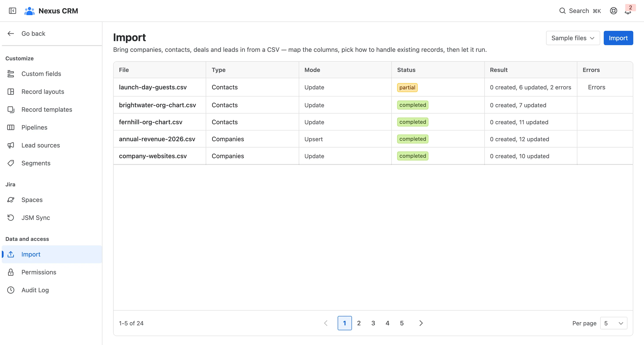Click the Record templates sidebar icon
644x345 pixels.
(11, 109)
